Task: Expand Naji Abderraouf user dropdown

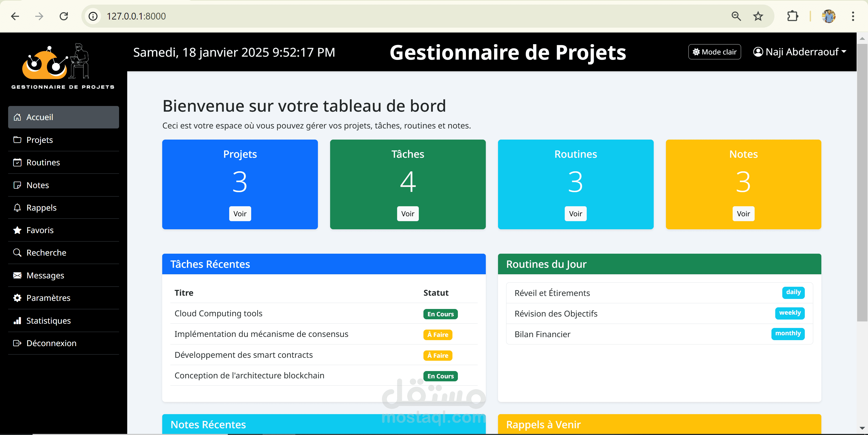Action: [x=800, y=52]
